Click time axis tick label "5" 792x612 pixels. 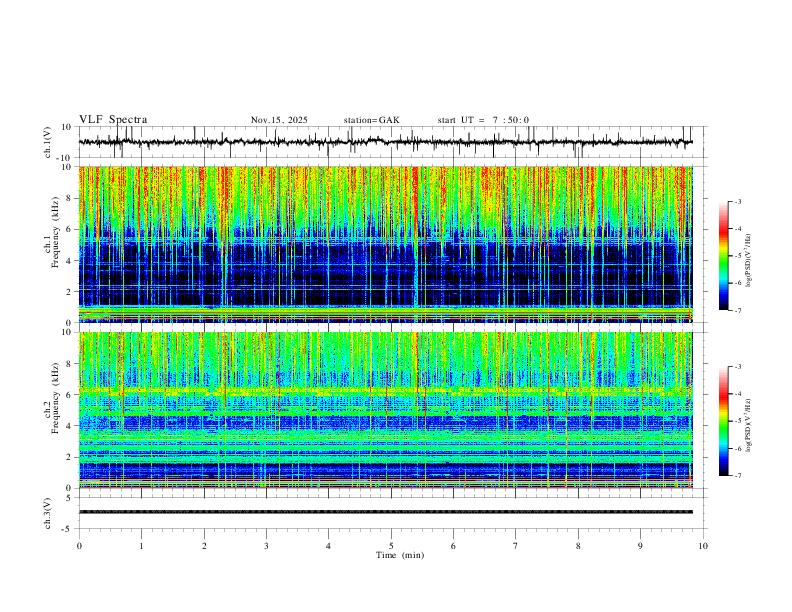pos(391,546)
